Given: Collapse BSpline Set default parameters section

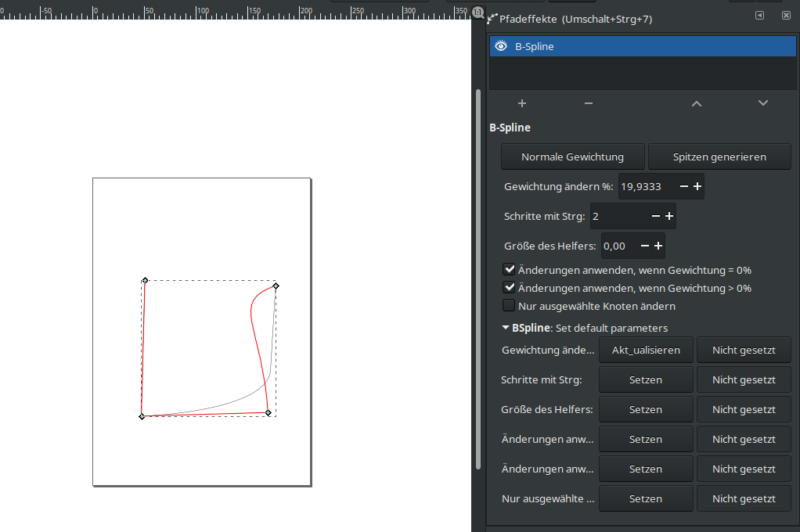Looking at the screenshot, I should click(x=506, y=328).
